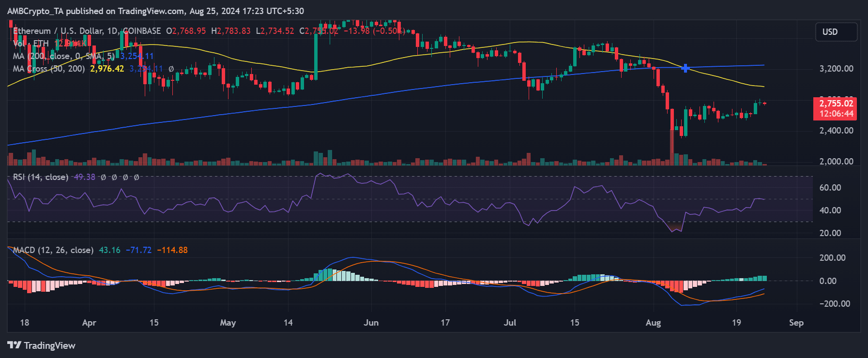
Task: Open the USD currency selector
Action: click(x=836, y=32)
